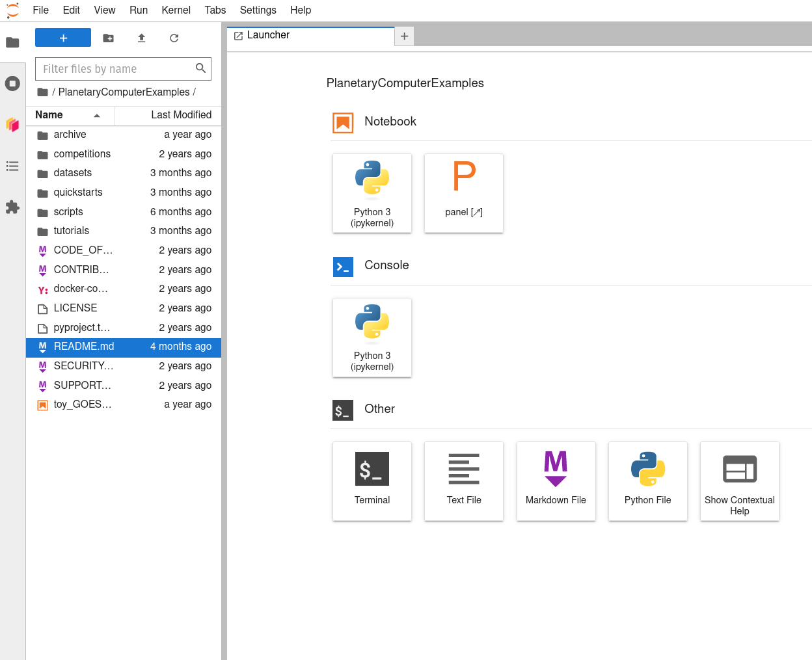The height and width of the screenshot is (660, 812).
Task: Open the Extension Manager puzzle icon
Action: (12, 207)
